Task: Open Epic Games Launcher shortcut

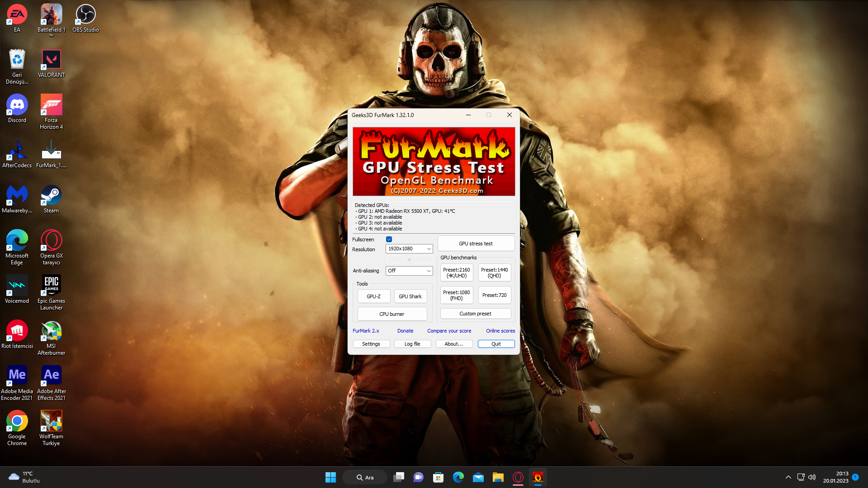Action: pyautogui.click(x=51, y=287)
